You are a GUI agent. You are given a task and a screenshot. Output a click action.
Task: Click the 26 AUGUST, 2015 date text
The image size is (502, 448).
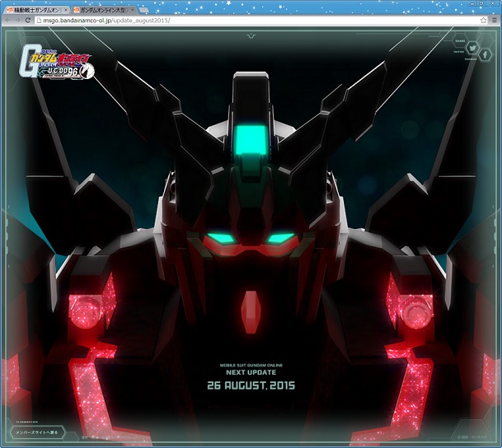click(251, 385)
